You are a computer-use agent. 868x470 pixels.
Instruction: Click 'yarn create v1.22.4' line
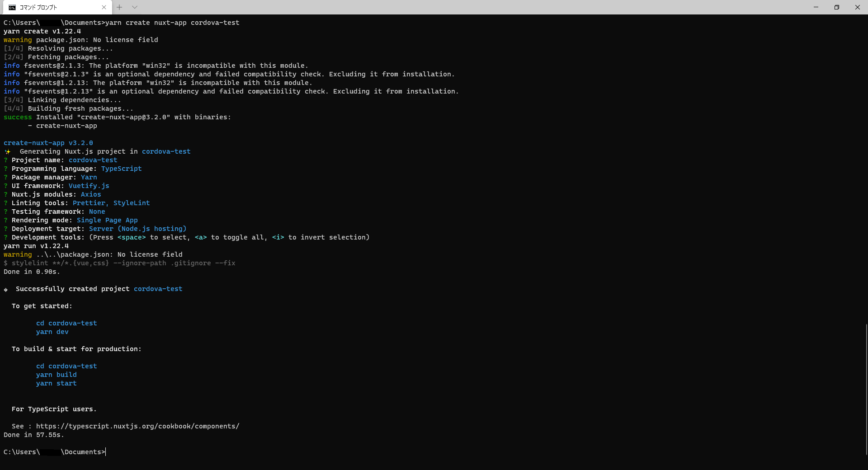pyautogui.click(x=42, y=31)
